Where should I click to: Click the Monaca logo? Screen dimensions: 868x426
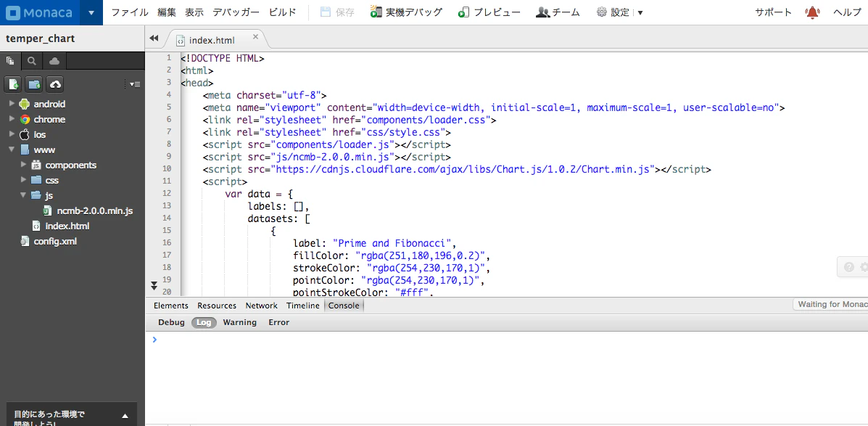pyautogui.click(x=40, y=12)
